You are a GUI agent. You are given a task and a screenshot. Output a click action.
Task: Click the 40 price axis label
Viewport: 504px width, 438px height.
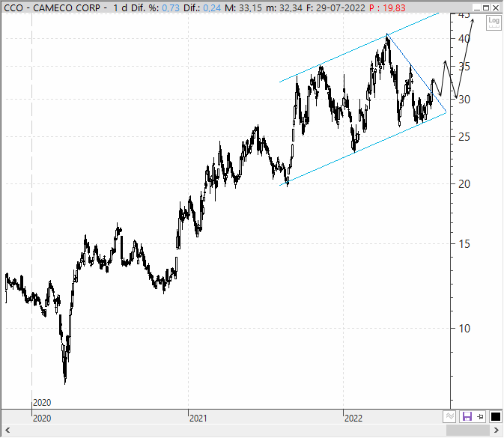click(x=464, y=39)
